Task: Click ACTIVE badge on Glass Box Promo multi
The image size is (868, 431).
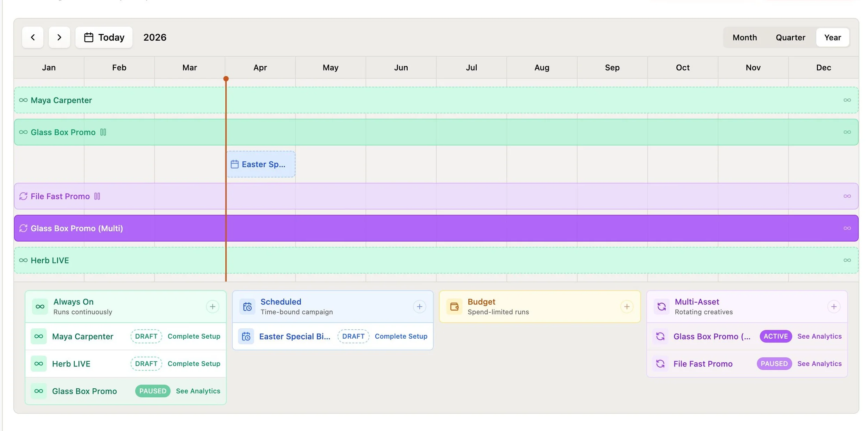Action: pos(775,336)
